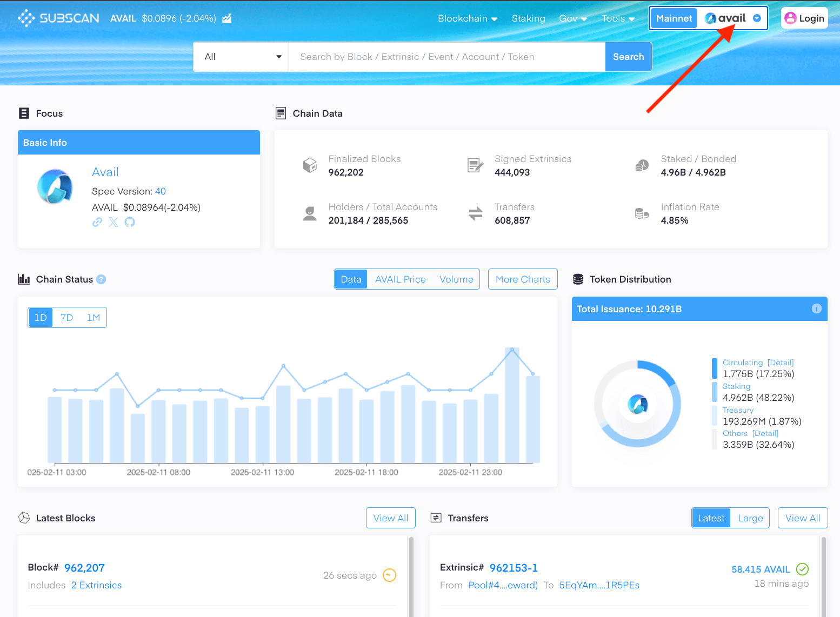Focus the search by block input field

pyautogui.click(x=446, y=57)
